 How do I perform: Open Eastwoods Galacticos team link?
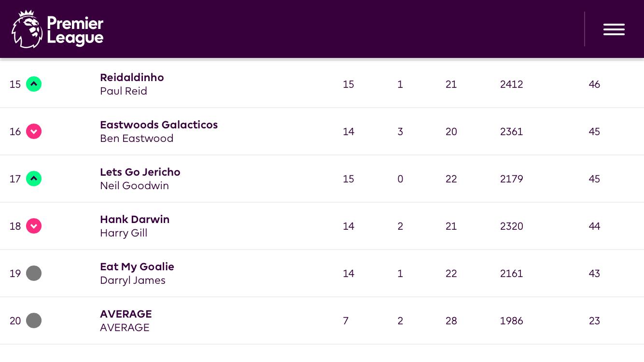tap(159, 125)
